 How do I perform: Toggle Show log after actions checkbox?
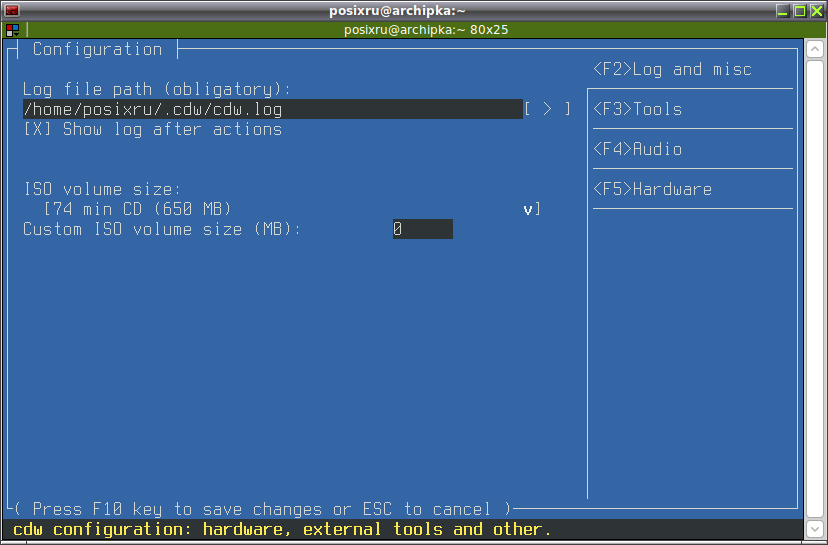(x=37, y=129)
